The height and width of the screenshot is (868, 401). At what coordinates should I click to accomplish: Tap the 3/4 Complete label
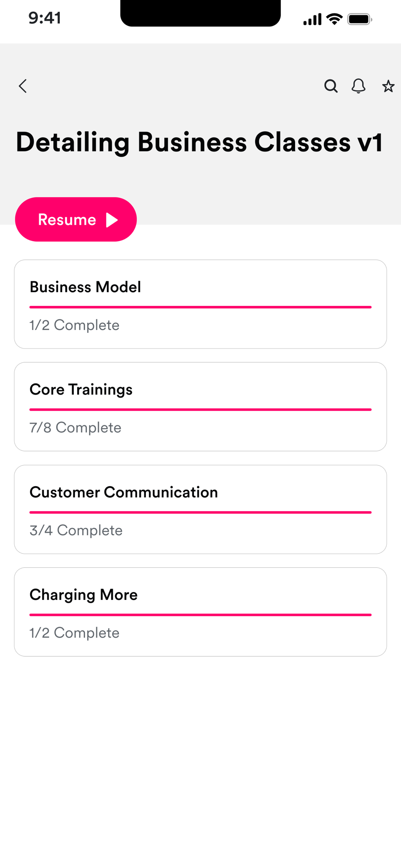coord(76,530)
